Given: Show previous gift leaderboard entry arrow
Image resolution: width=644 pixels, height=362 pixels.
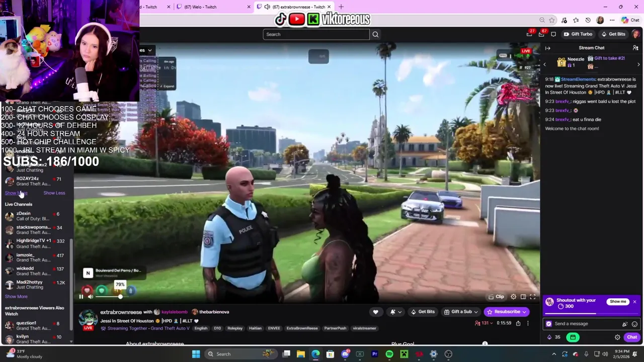Looking at the screenshot, I should pyautogui.click(x=544, y=64).
